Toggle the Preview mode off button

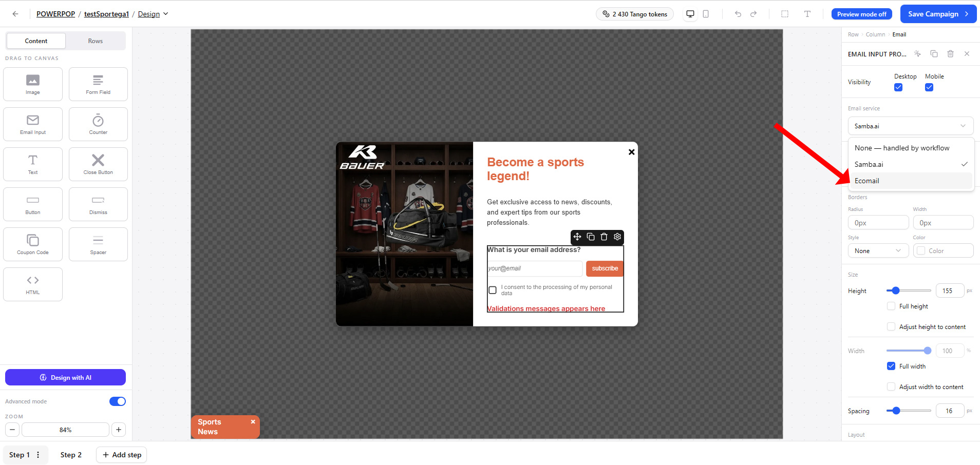862,14
